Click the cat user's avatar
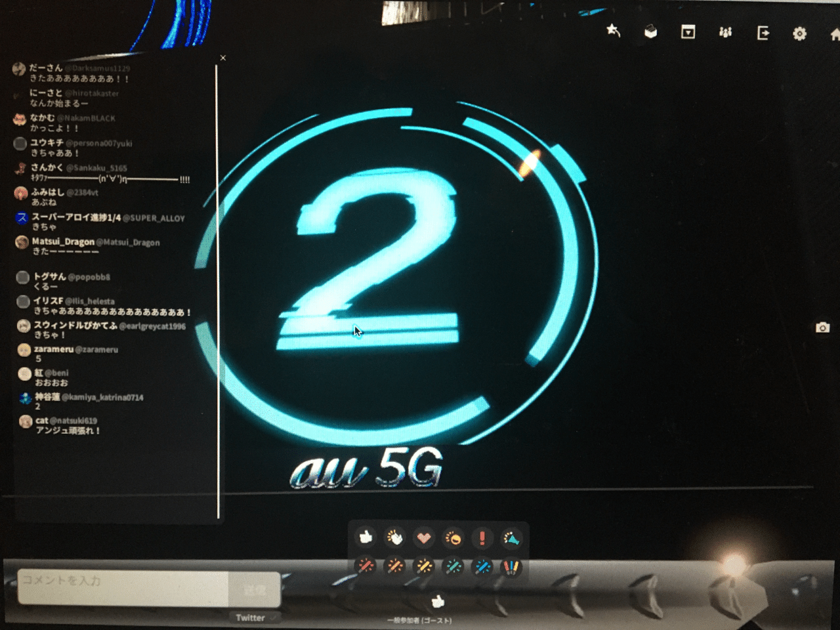This screenshot has width=840, height=630. click(26, 422)
